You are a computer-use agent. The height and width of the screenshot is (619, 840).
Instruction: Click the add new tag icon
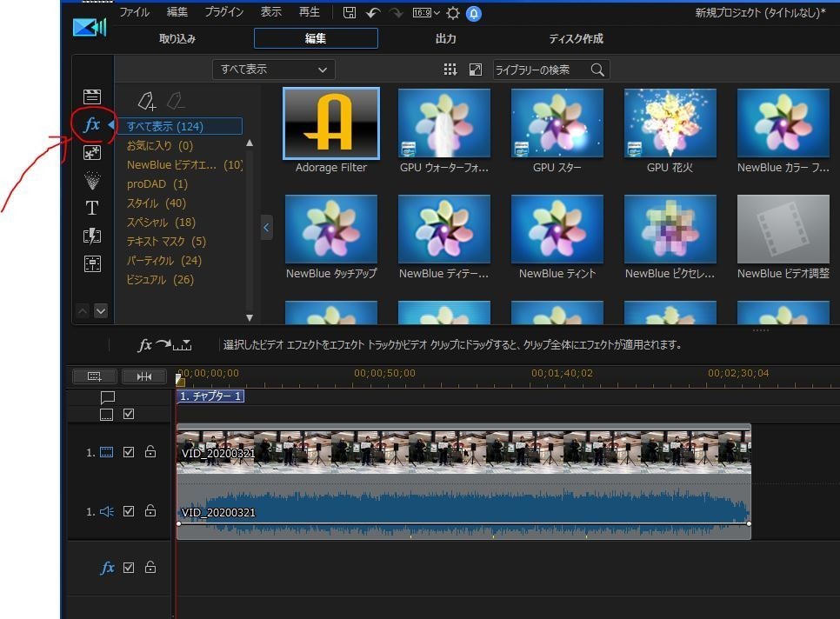point(146,100)
